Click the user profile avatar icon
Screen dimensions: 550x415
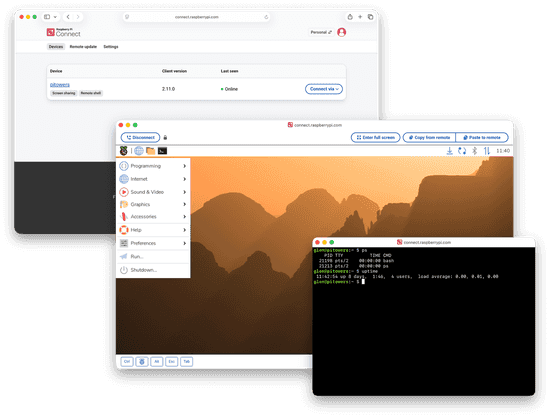341,32
